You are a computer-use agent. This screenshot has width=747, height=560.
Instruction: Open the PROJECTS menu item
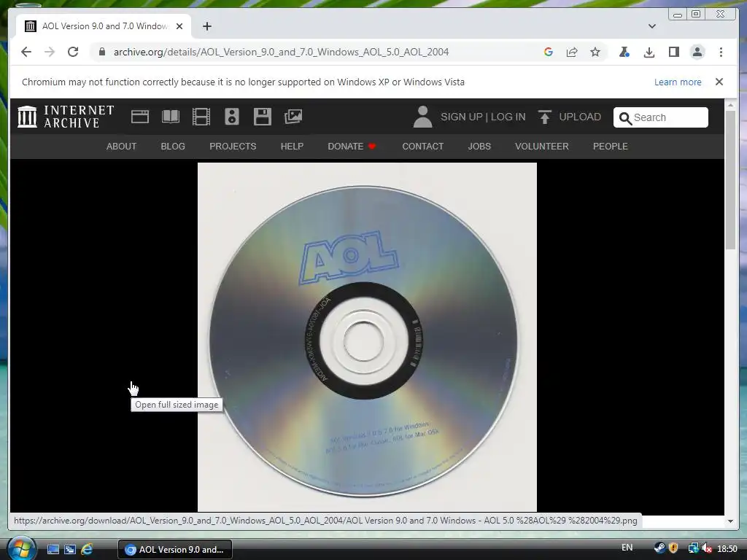233,146
